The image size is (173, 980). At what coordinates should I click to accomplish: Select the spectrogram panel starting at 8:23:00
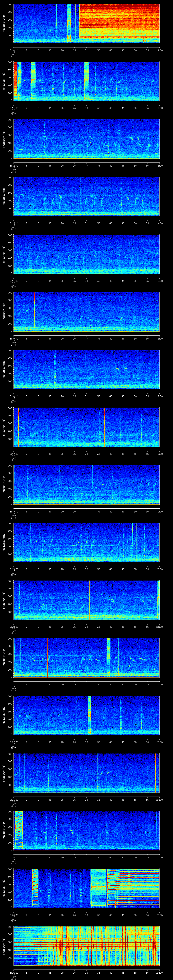point(87,773)
